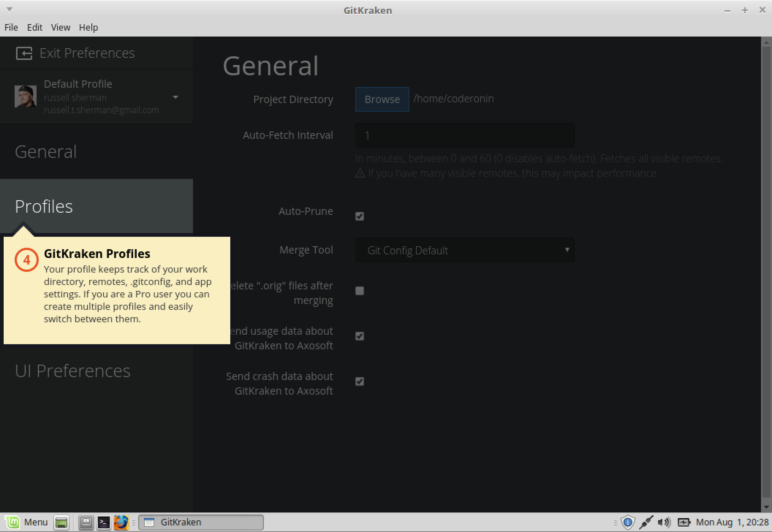Viewport: 772px width, 532px height.
Task: Open the Edit menu
Action: pos(35,27)
